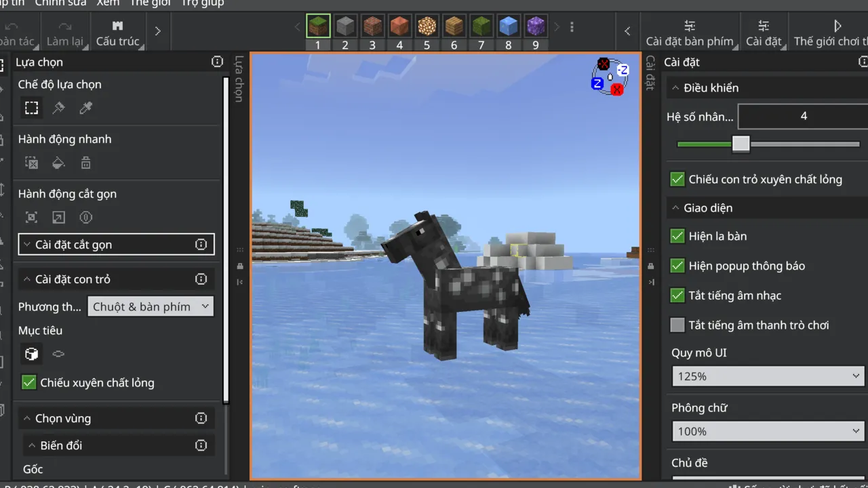Collapse the Điều khiển section
The width and height of the screenshot is (868, 488).
pyautogui.click(x=766, y=88)
